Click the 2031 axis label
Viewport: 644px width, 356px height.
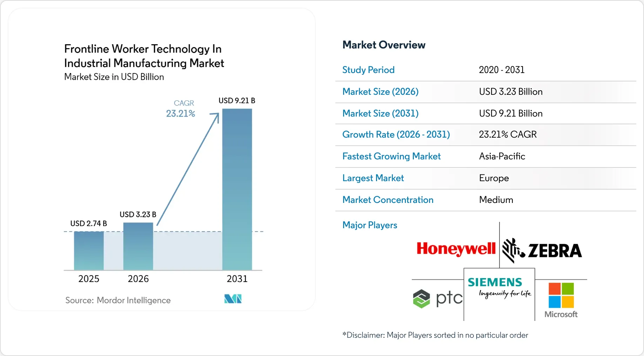[237, 279]
